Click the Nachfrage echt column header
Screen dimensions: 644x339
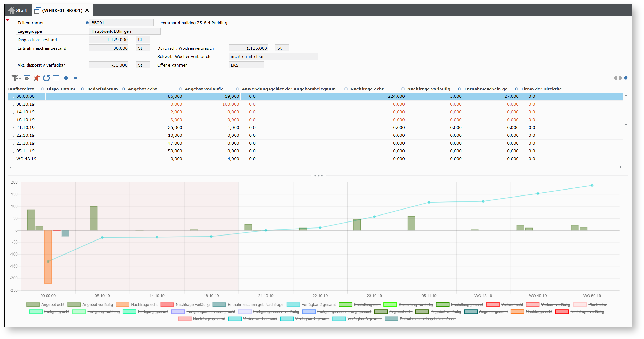click(x=367, y=89)
